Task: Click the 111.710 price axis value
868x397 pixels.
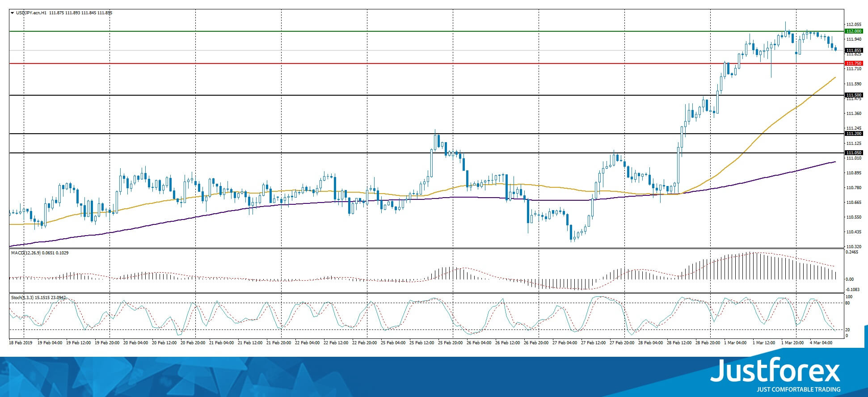Action: (x=854, y=69)
